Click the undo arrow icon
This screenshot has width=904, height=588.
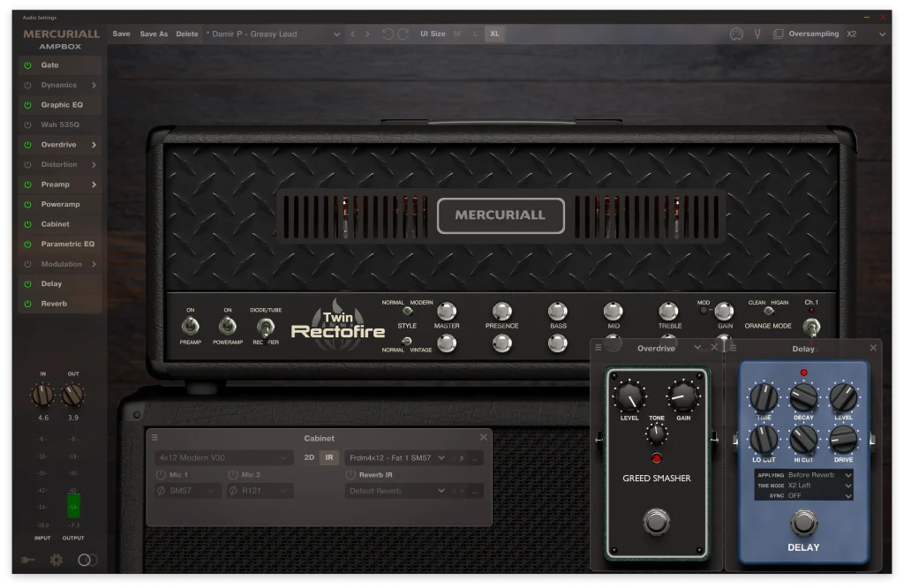coord(389,34)
